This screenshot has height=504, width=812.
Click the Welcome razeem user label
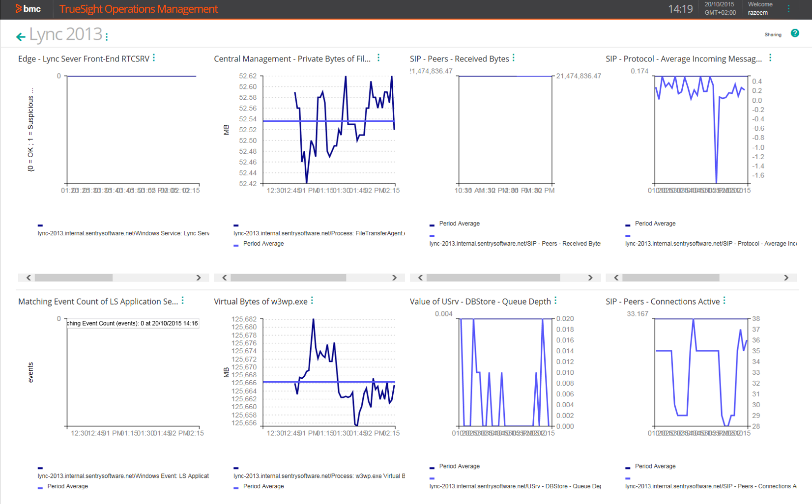pos(760,8)
